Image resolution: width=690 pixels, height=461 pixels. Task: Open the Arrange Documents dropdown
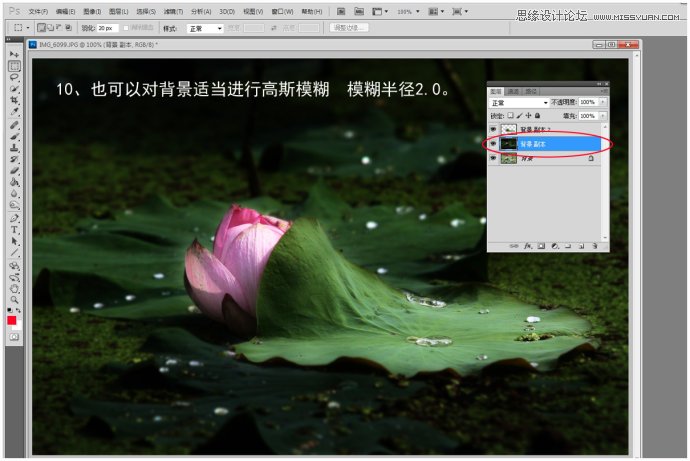click(x=436, y=11)
